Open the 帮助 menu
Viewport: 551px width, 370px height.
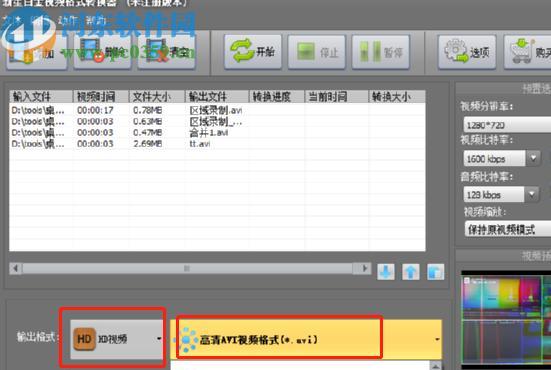[95, 20]
